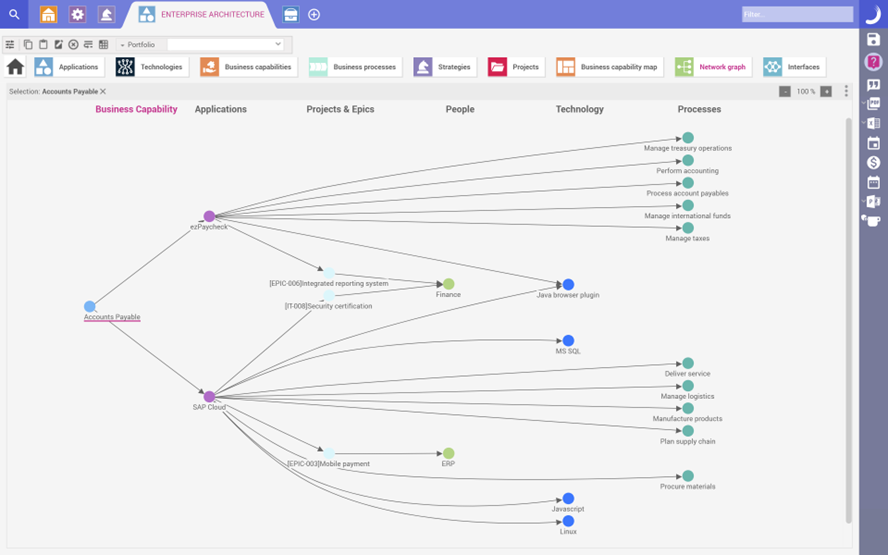Open the three-dot options menu
This screenshot has width=888, height=555.
846,91
